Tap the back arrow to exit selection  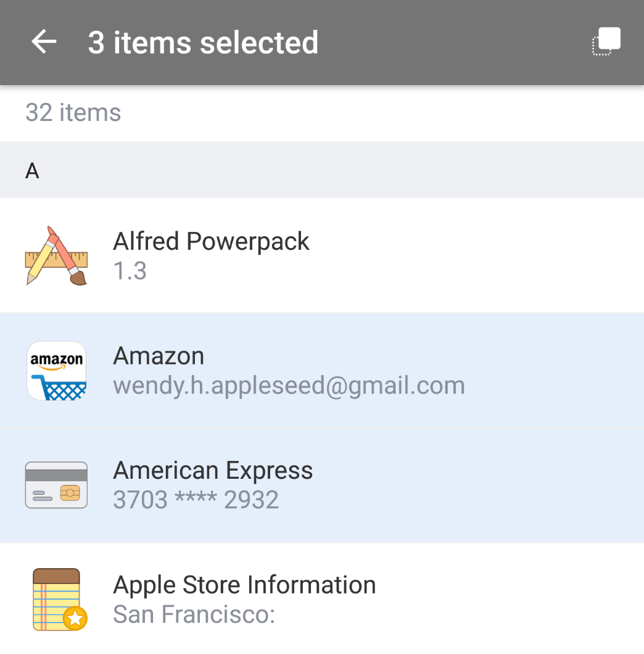(x=44, y=42)
